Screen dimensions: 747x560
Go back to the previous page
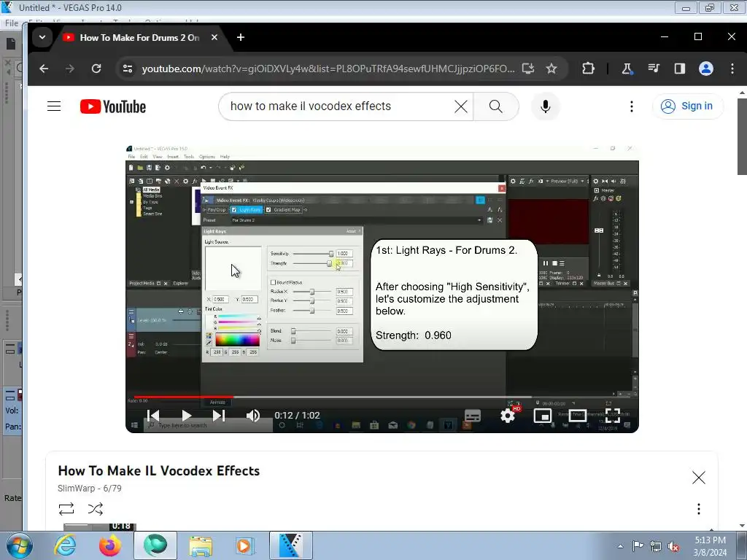click(44, 69)
